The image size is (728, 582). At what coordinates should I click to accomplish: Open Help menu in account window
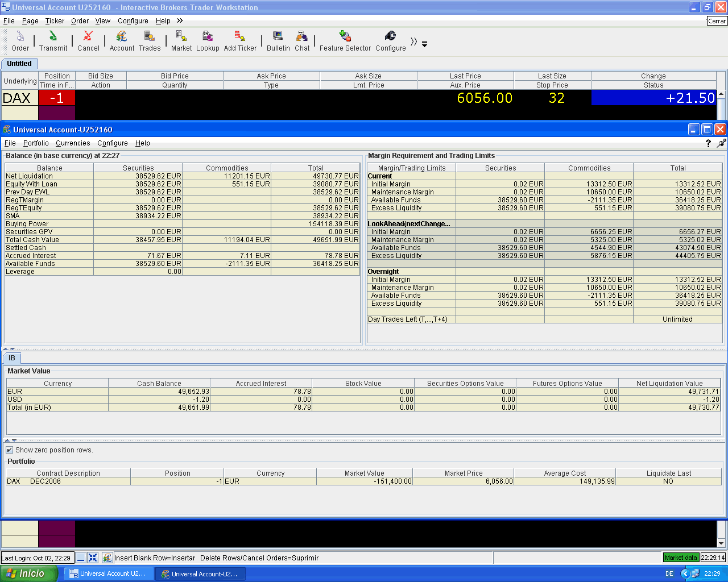click(x=143, y=143)
